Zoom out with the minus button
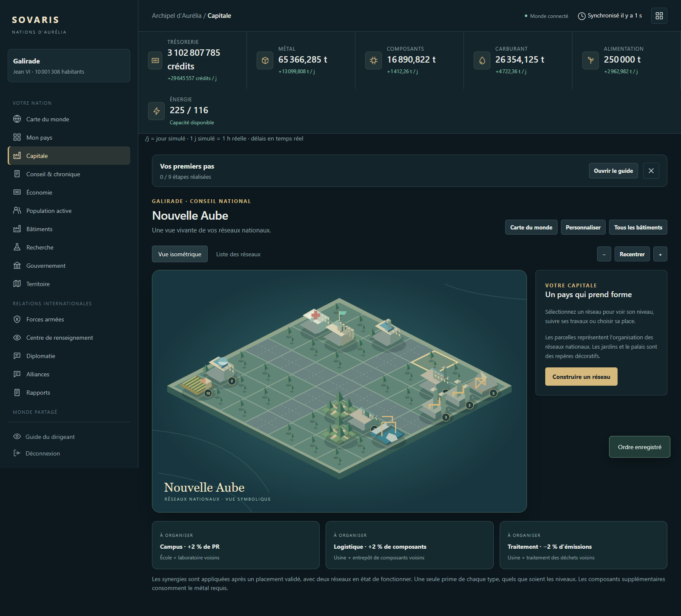This screenshot has width=681, height=616. click(x=604, y=254)
